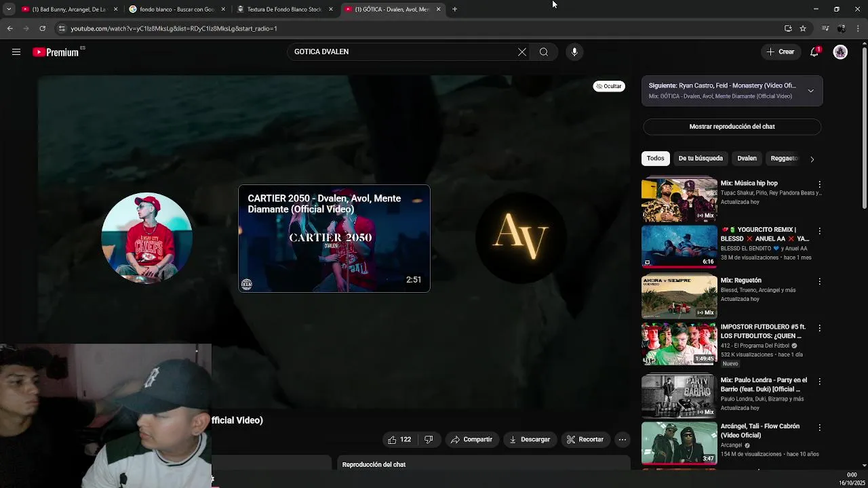The width and height of the screenshot is (868, 488).
Task: Open the browser tab search dropdown
Action: tap(9, 9)
